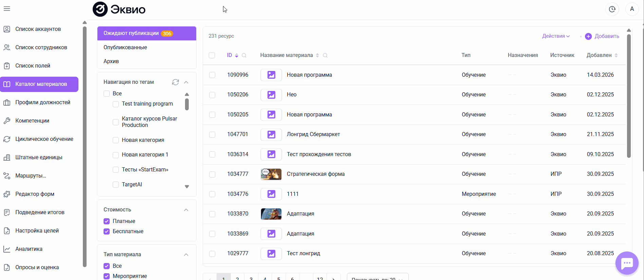This screenshot has height=280, width=644.
Task: Click search icon beside Название материала
Action: [x=325, y=55]
